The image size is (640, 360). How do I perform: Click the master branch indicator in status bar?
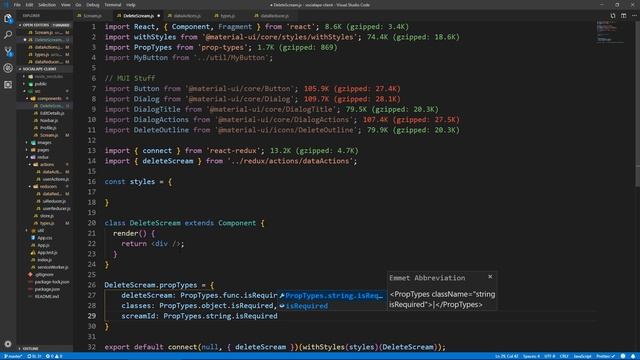click(13, 356)
